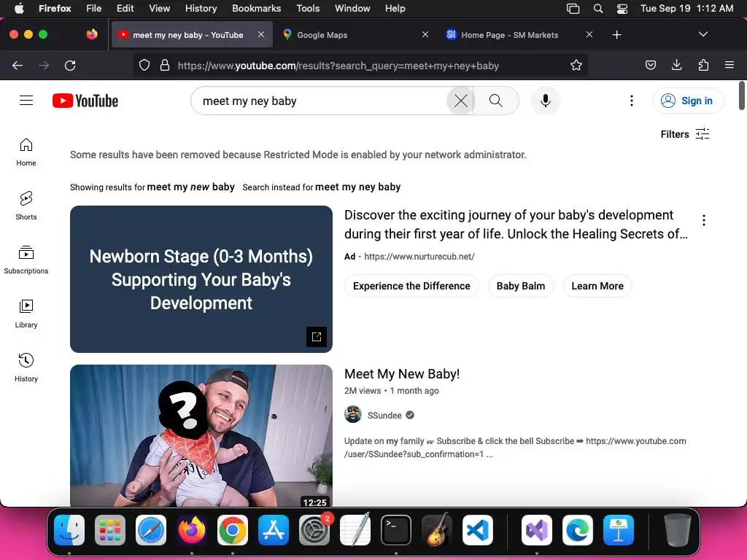Viewport: 747px width, 560px height.
Task: Open SSundee channel name link
Action: point(384,415)
